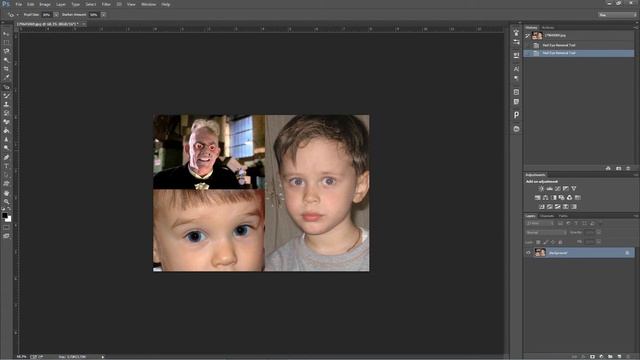Toggle lock all in Layers panel

[560, 242]
